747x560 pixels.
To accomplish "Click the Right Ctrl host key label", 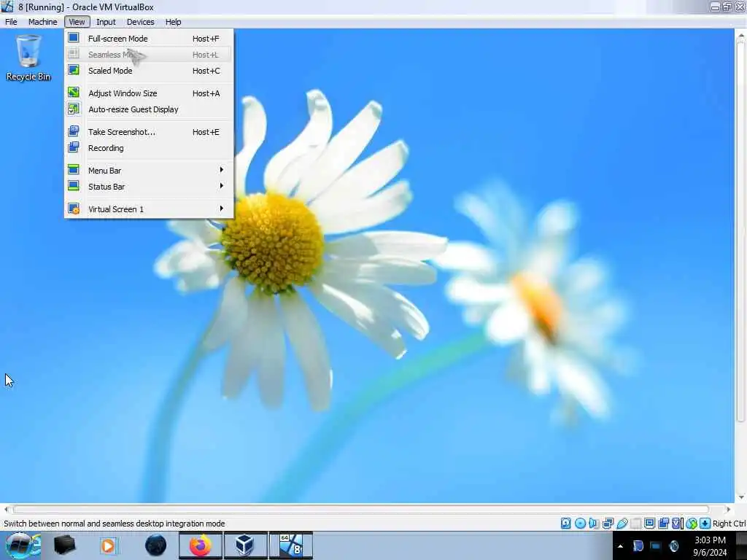I will click(729, 524).
